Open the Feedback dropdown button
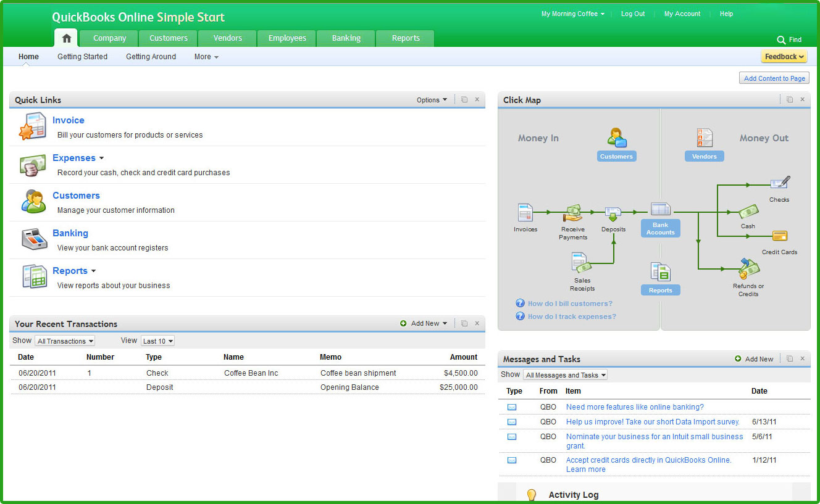The height and width of the screenshot is (504, 820). [x=784, y=57]
